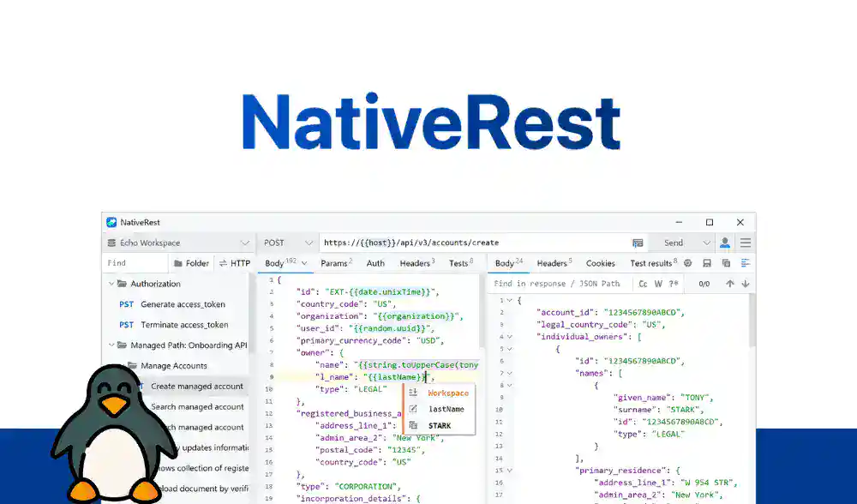Open the Test results tab
Image resolution: width=857 pixels, height=504 pixels.
[652, 263]
